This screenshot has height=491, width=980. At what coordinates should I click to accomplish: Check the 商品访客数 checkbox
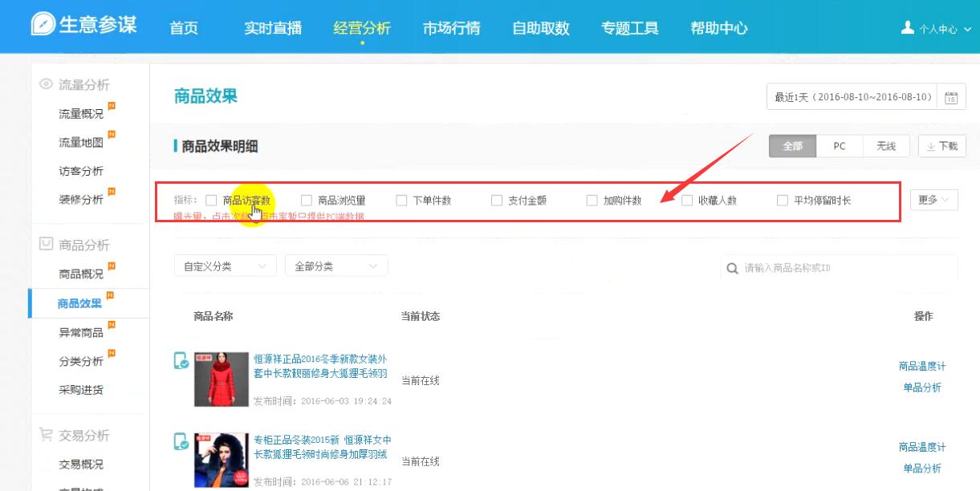211,201
